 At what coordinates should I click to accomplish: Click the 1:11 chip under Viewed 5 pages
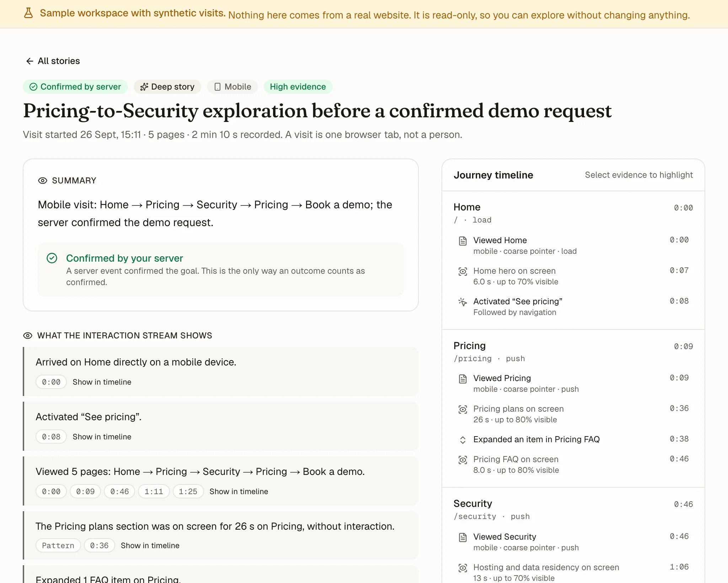[154, 491]
